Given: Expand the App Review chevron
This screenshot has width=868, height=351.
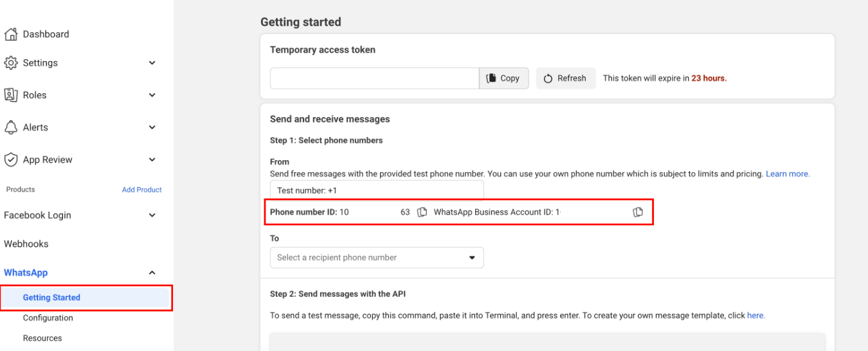Looking at the screenshot, I should (x=152, y=159).
